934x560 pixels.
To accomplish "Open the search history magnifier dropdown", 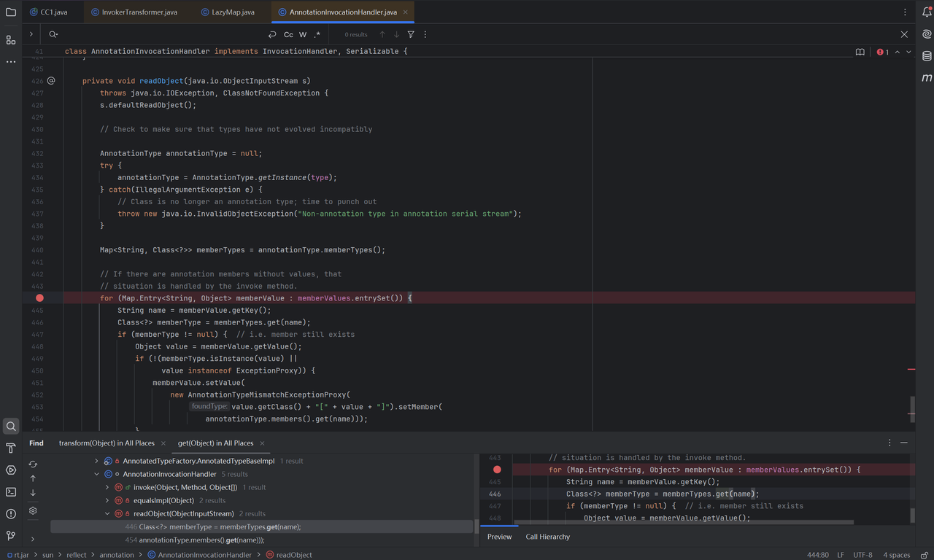I will click(53, 34).
